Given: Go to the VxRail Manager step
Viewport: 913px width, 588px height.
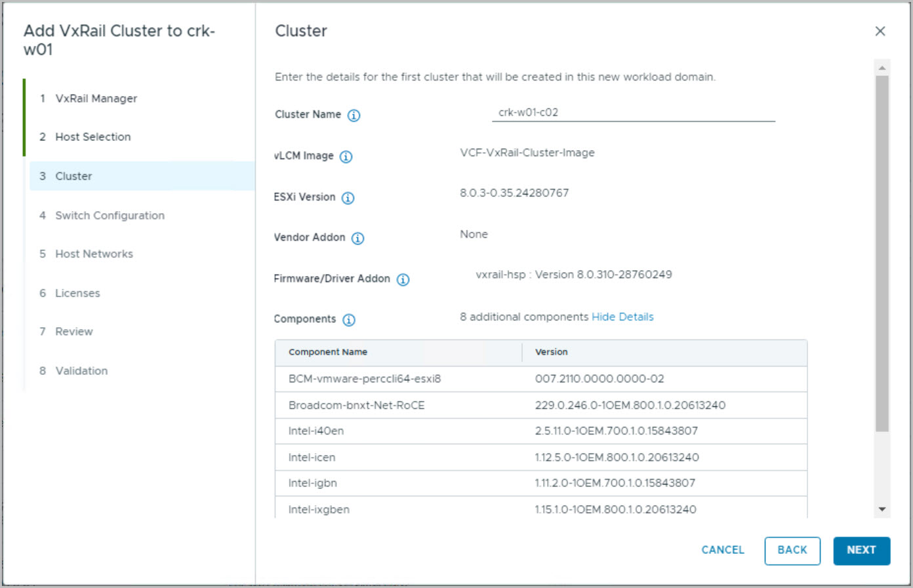Looking at the screenshot, I should click(96, 98).
